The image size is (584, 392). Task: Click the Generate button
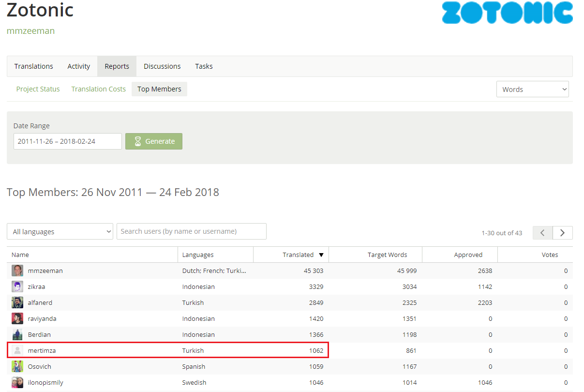[x=154, y=141]
